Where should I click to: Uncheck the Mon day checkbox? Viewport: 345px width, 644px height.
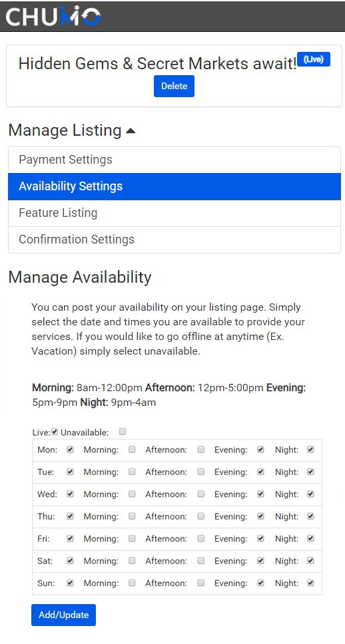[x=71, y=450]
